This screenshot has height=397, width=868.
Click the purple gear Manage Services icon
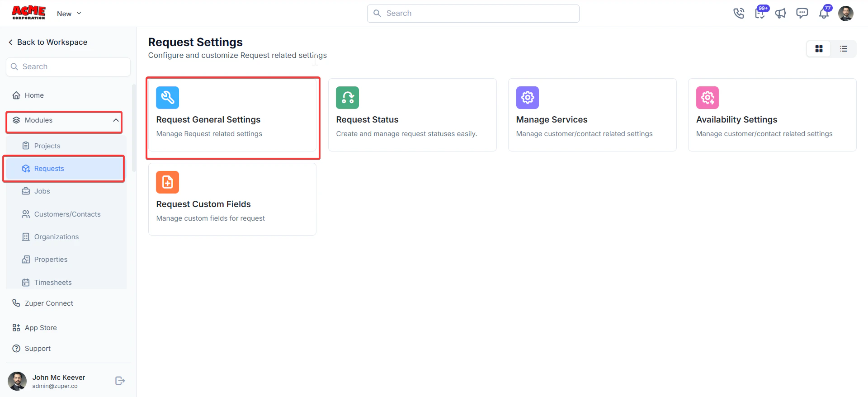pos(528,98)
